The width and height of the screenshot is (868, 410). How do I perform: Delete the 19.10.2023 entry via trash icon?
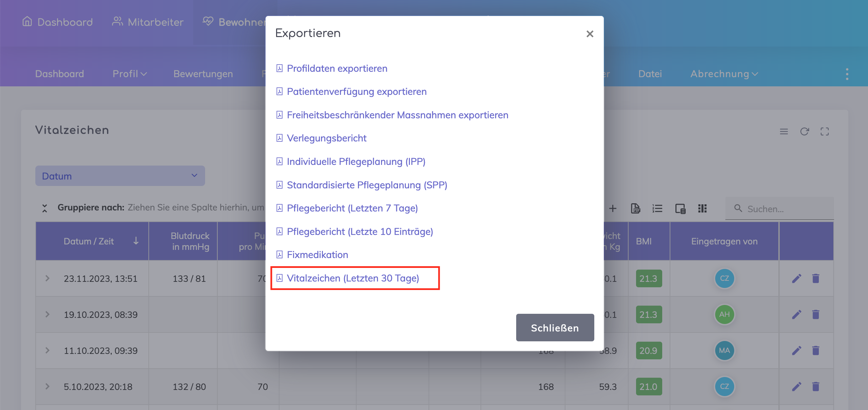815,314
